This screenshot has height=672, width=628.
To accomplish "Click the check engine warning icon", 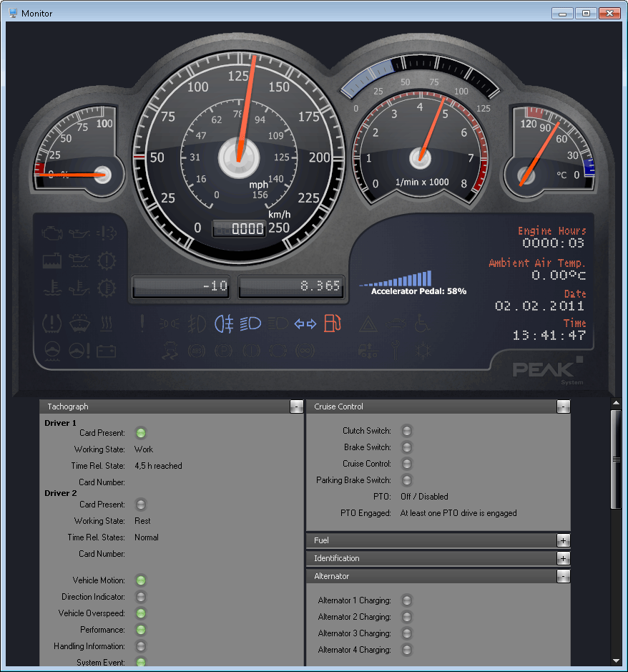I will pos(51,233).
